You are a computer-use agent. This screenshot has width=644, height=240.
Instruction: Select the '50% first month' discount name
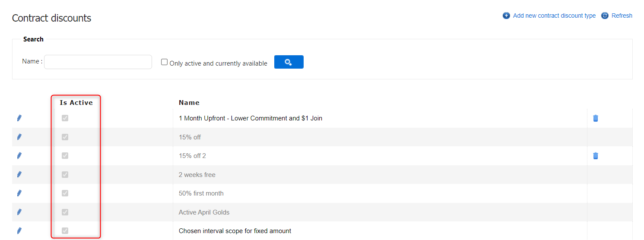(x=201, y=193)
